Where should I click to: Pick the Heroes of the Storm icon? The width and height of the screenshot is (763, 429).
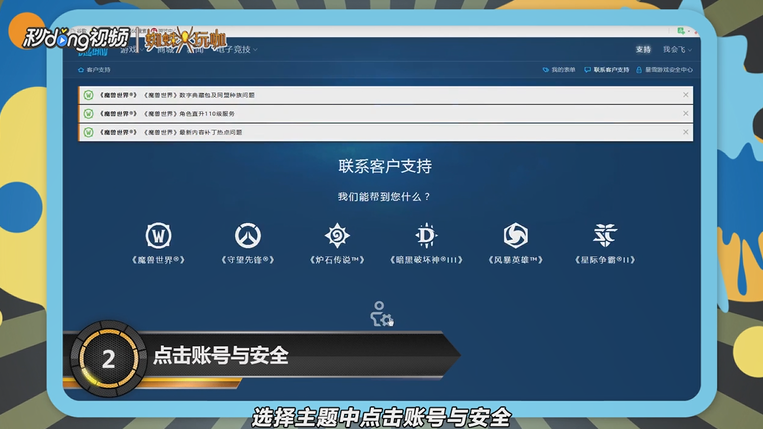[x=515, y=235]
